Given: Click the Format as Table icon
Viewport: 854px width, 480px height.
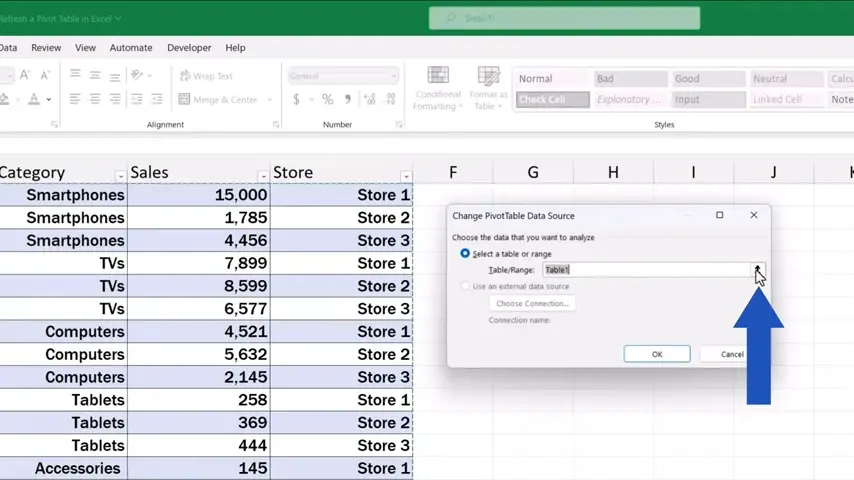Looking at the screenshot, I should [488, 88].
